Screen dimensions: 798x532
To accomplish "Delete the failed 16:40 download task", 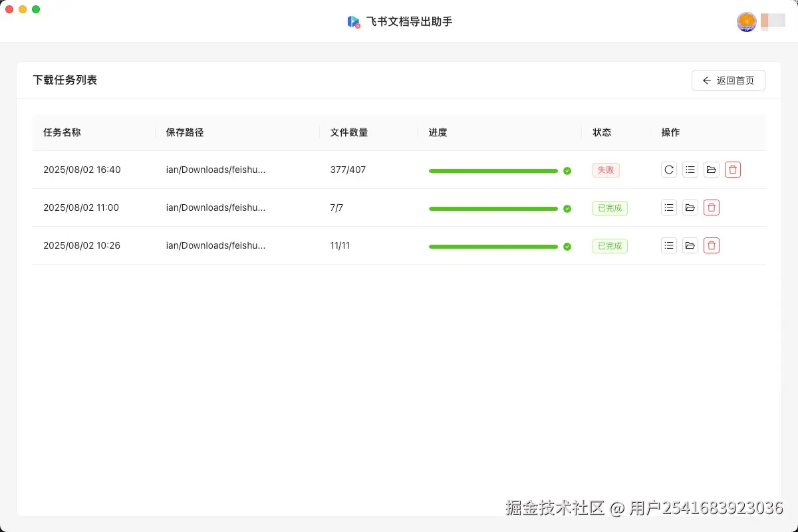I will pos(732,170).
